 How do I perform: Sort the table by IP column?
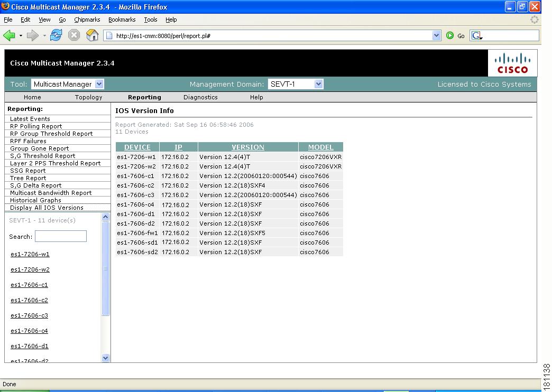[179, 147]
